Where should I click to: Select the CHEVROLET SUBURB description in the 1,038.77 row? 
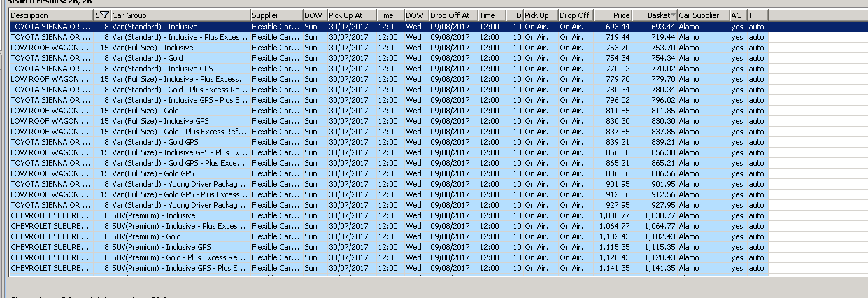(x=50, y=215)
